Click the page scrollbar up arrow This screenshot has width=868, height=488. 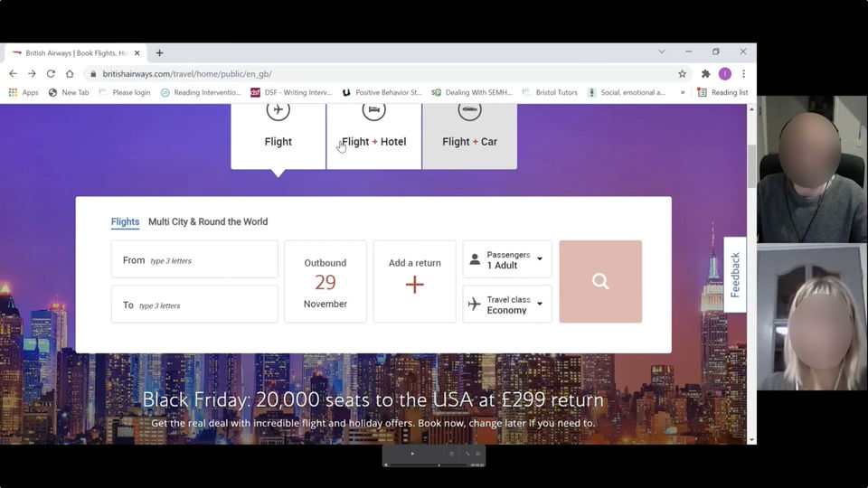point(751,109)
